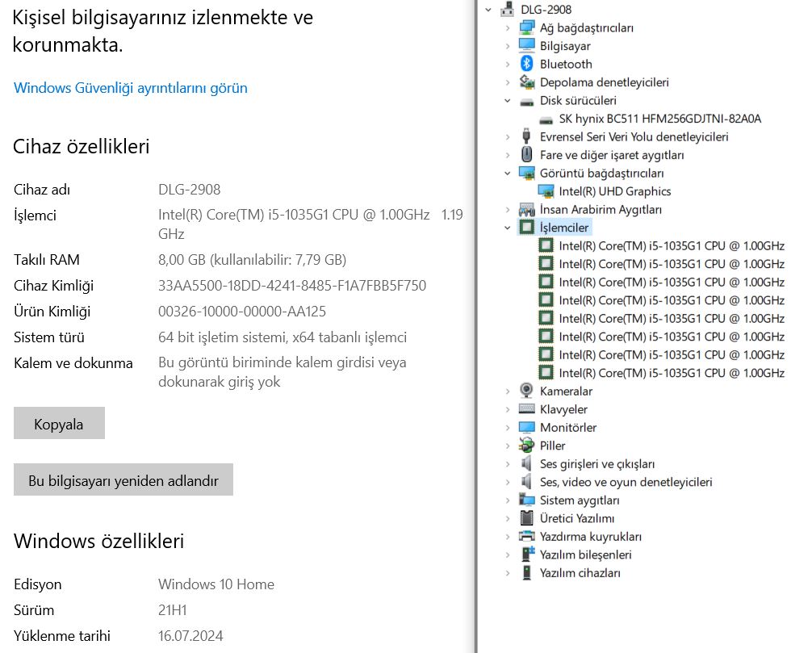Select the İşlemciler label in the tree
Viewport: 812px width, 653px height.
[564, 228]
